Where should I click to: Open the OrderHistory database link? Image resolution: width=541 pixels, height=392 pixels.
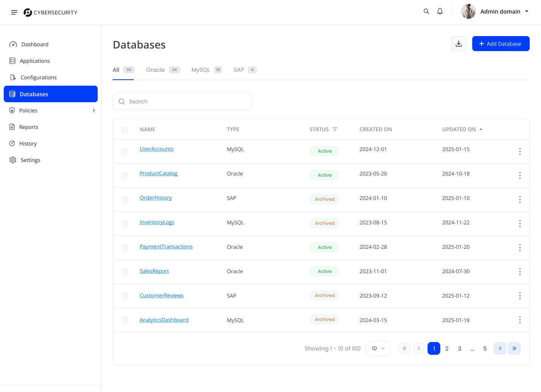[156, 198]
